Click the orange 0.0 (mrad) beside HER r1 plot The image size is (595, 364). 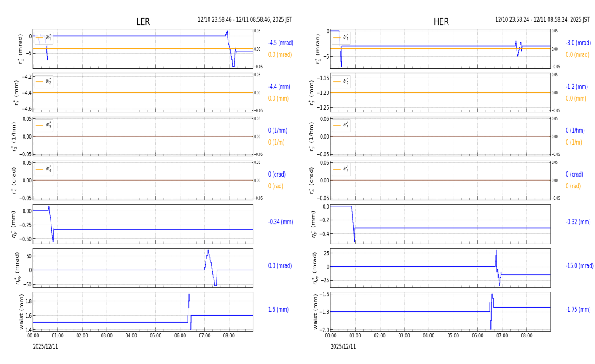click(x=577, y=55)
